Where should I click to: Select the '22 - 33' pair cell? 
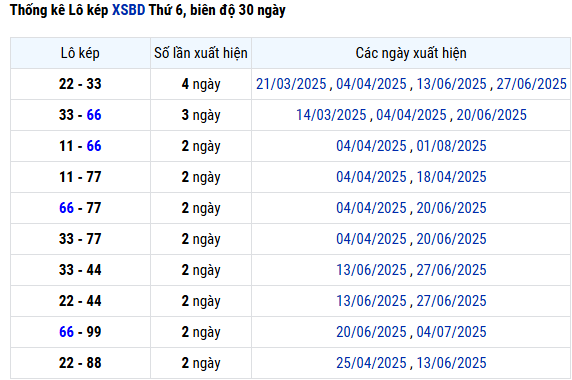(x=80, y=84)
